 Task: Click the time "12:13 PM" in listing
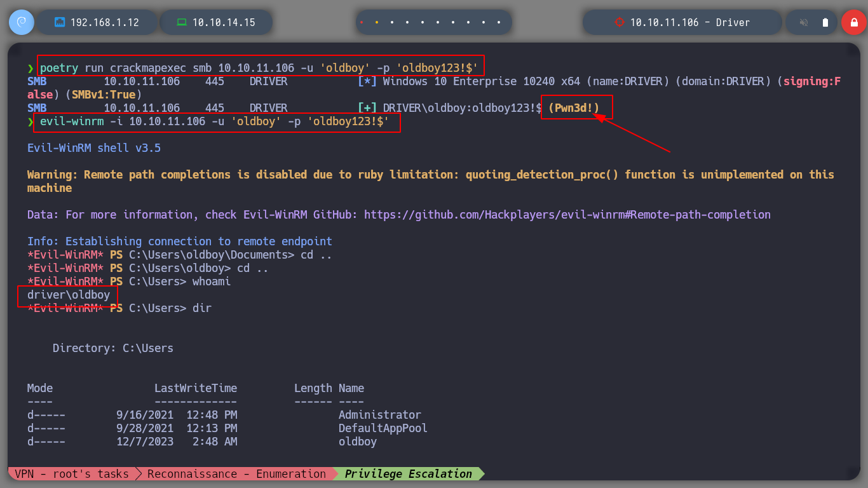pos(212,428)
